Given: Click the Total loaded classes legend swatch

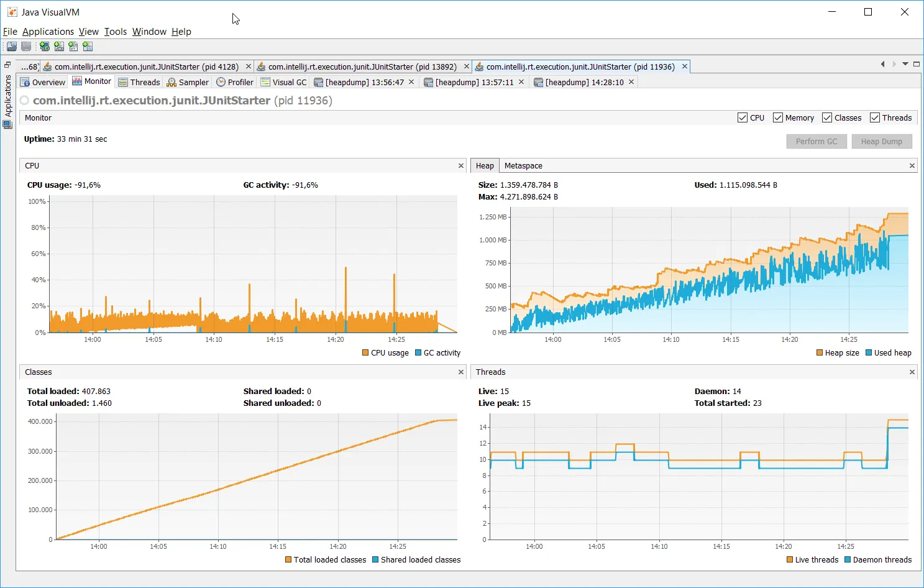Looking at the screenshot, I should [x=288, y=560].
